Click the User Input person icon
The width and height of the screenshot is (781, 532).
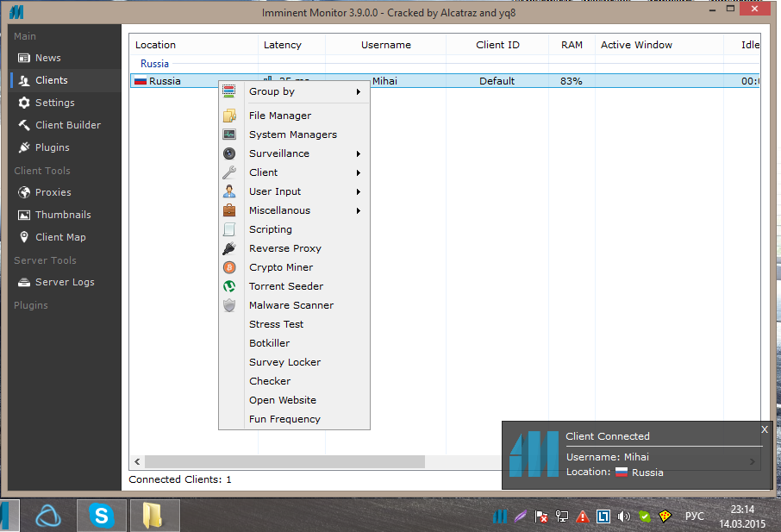(229, 191)
